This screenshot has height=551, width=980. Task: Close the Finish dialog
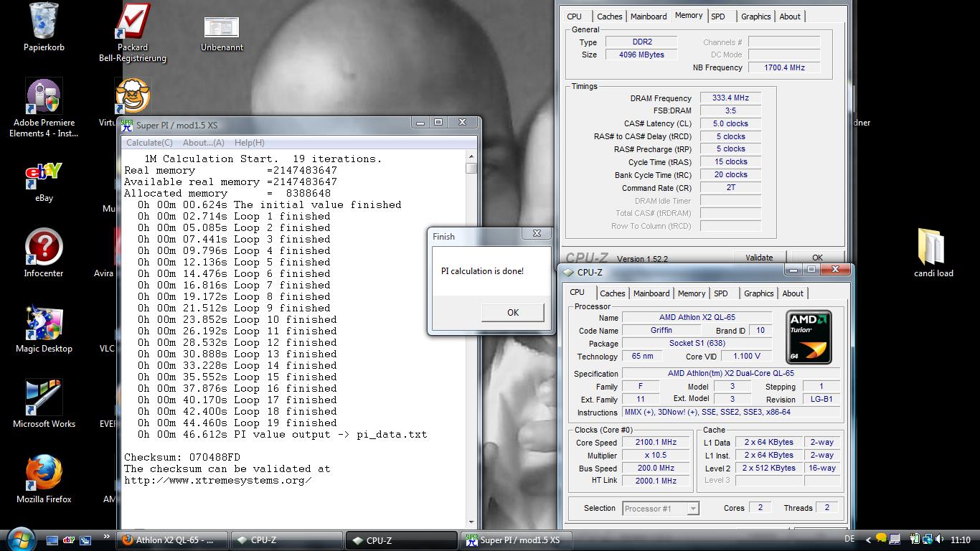[x=537, y=234]
